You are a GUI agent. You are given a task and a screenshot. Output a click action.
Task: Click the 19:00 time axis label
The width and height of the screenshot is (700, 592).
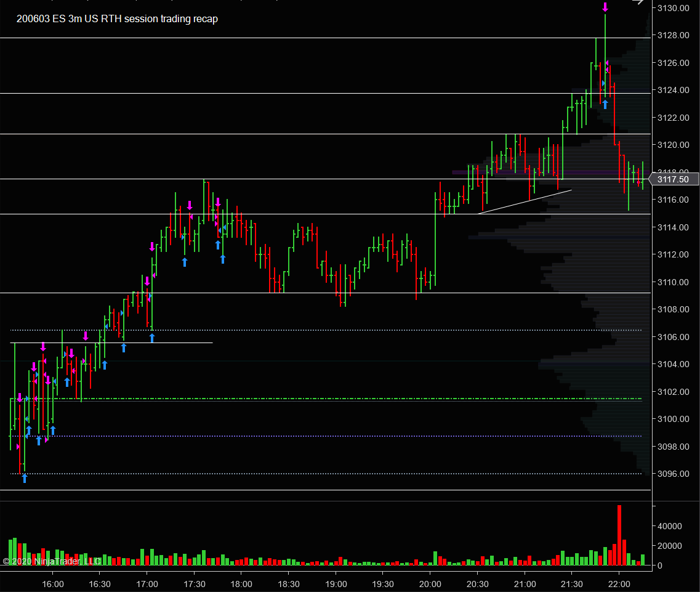(x=336, y=584)
